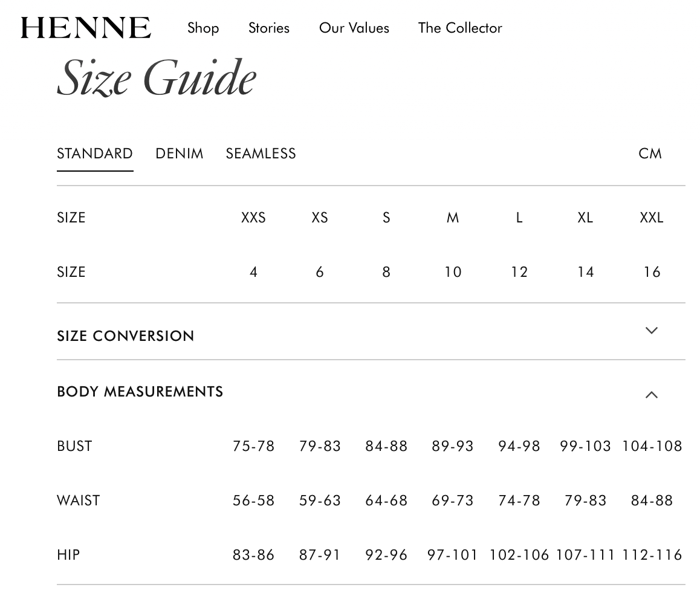
Task: Click the Size Conversion heading
Action: tap(126, 336)
